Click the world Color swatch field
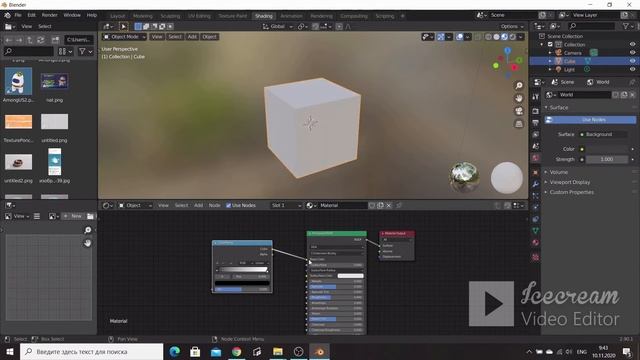This screenshot has width=640, height=360. pyautogui.click(x=607, y=149)
